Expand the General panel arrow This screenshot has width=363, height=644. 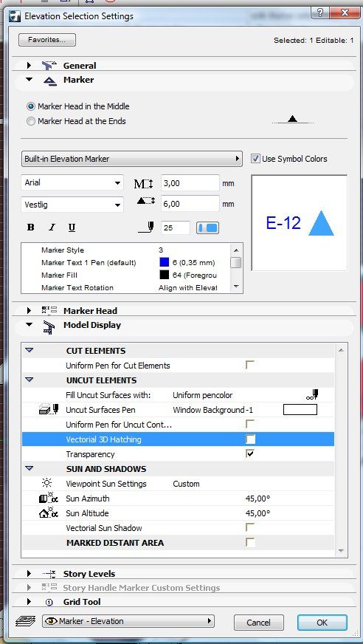[x=29, y=65]
